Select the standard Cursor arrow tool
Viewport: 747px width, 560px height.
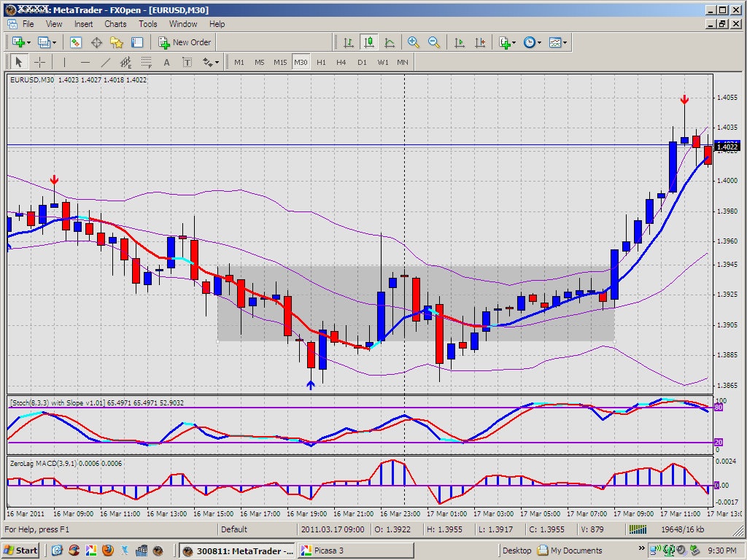[18, 62]
